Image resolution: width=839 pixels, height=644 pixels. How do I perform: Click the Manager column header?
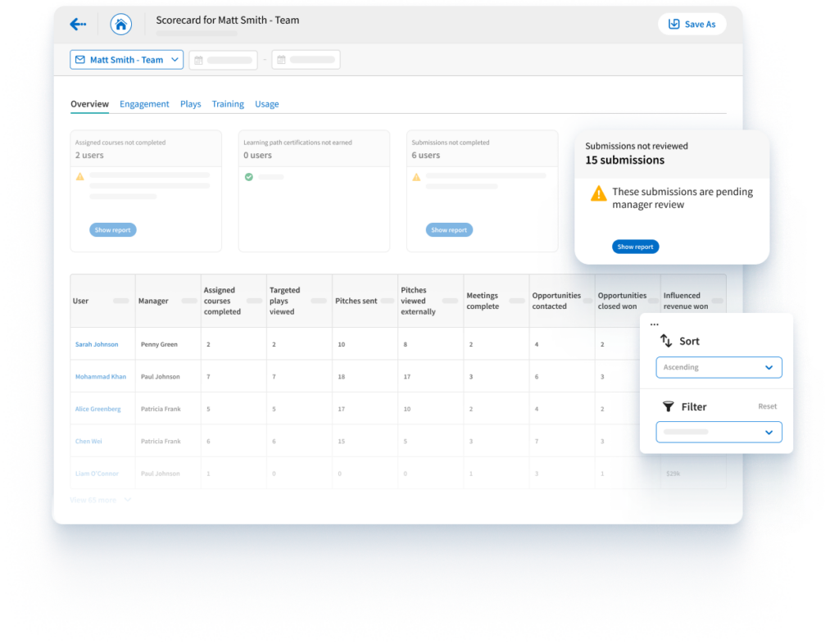click(168, 301)
